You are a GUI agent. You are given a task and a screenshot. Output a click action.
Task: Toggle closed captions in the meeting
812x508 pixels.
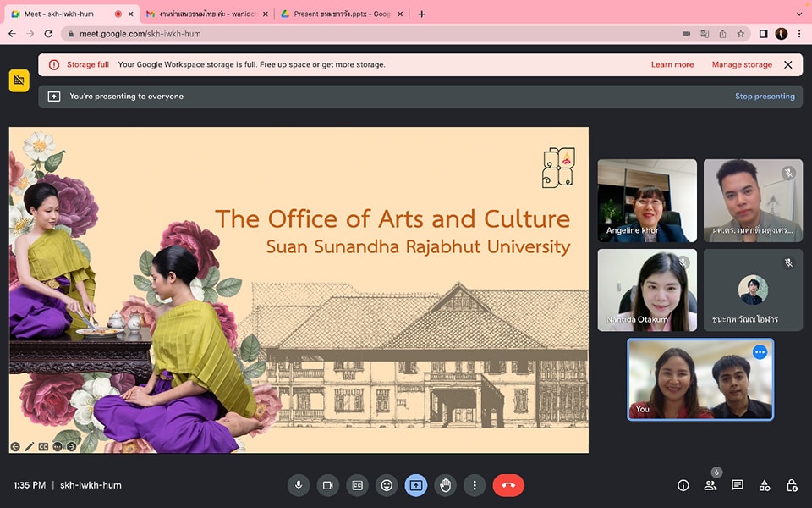pyautogui.click(x=357, y=485)
